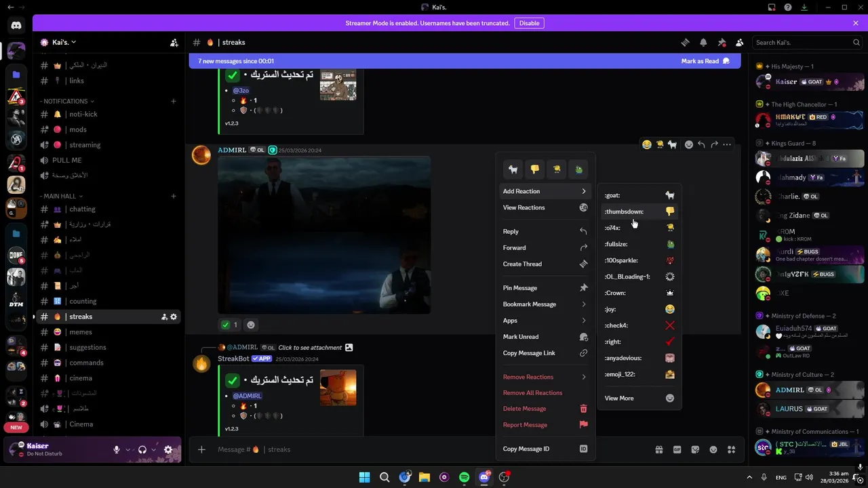Add channel to MAIN HALL category
Screen dimensions: 868x488
coord(173,196)
